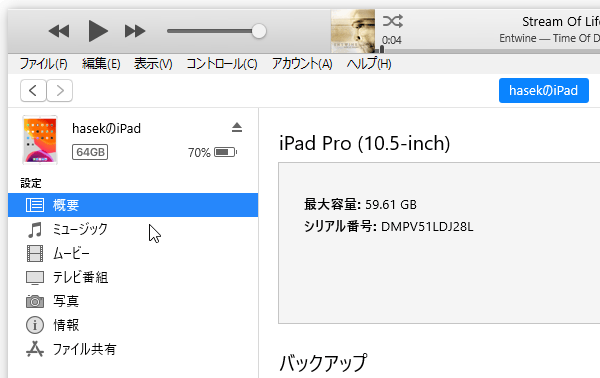Open the ヘルプ(H) menu
This screenshot has height=378, width=600.
(x=369, y=64)
